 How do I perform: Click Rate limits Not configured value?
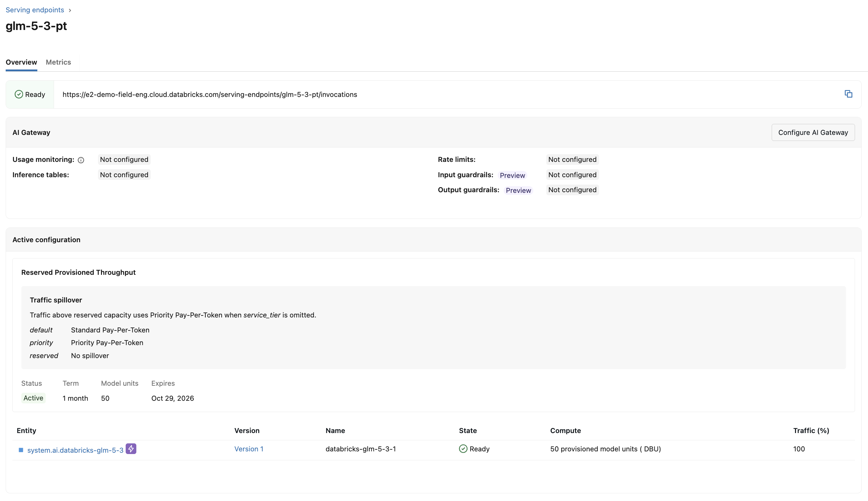572,159
